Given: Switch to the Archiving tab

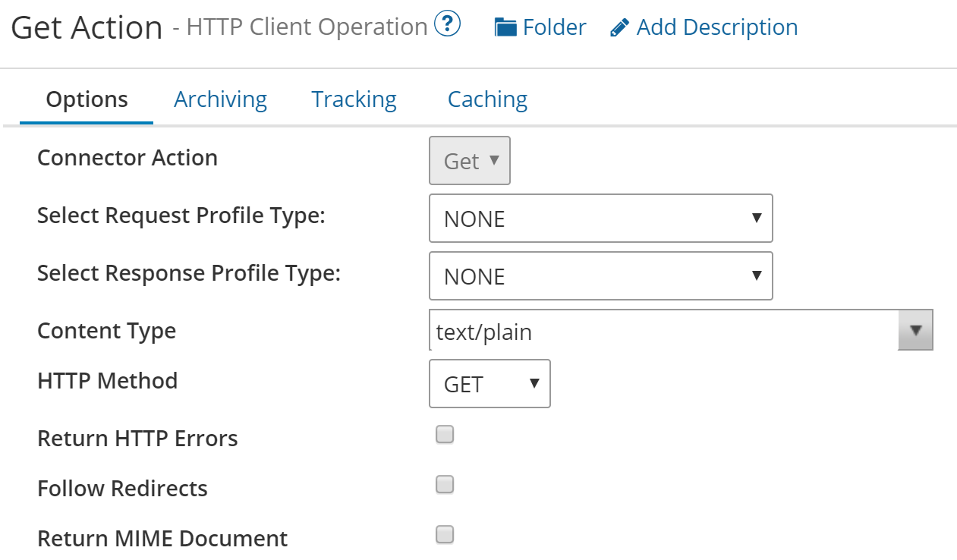Looking at the screenshot, I should [220, 99].
